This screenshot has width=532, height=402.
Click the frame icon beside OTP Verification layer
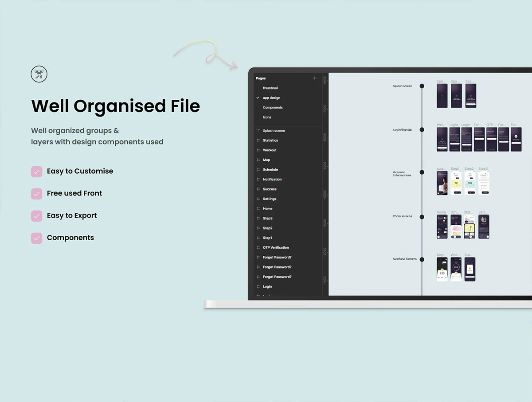click(258, 248)
